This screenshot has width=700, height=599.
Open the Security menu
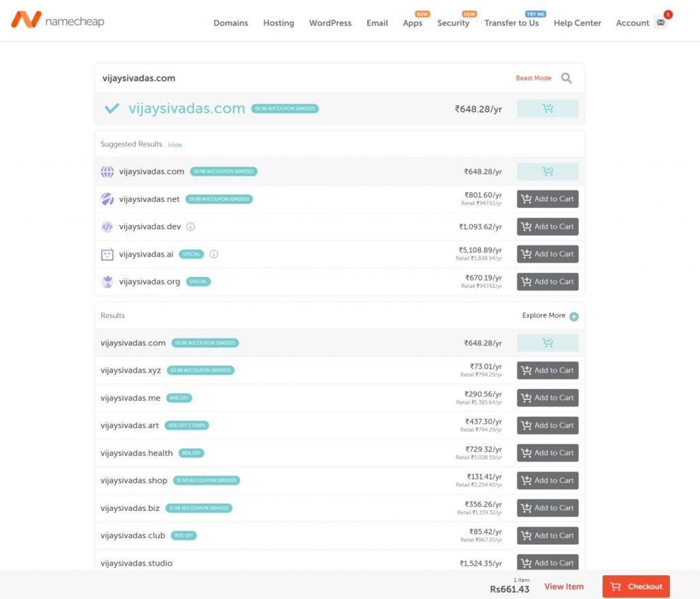(453, 23)
